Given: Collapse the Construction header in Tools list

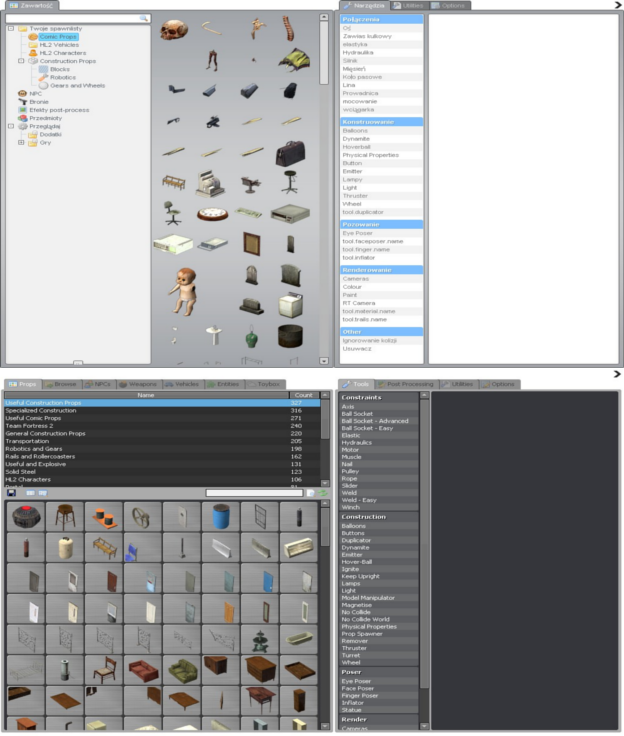Looking at the screenshot, I should [x=378, y=516].
